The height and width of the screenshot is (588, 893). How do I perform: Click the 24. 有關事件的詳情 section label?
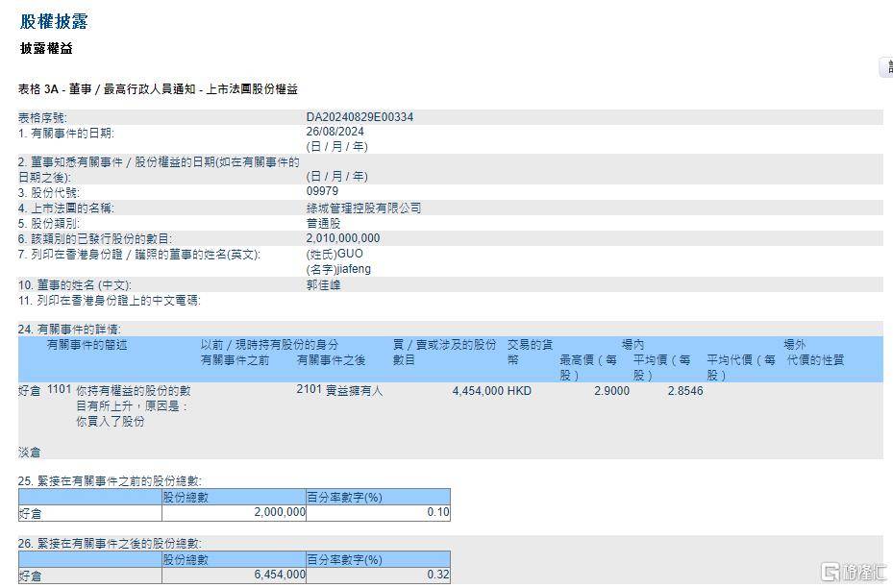69,330
